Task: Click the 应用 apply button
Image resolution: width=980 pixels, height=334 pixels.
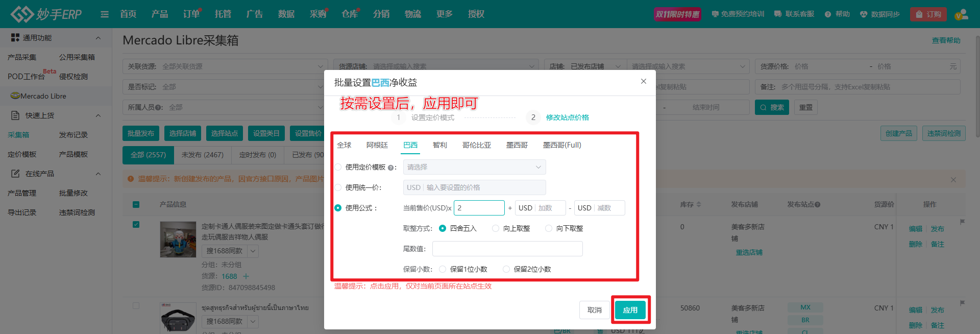Action: pos(630,310)
